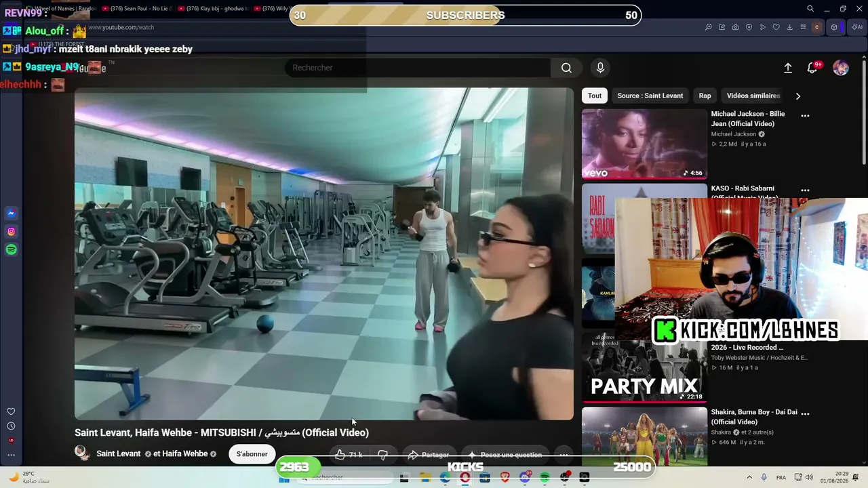Open Spotify from the Windows taskbar
The width and height of the screenshot is (868, 488).
(545, 477)
